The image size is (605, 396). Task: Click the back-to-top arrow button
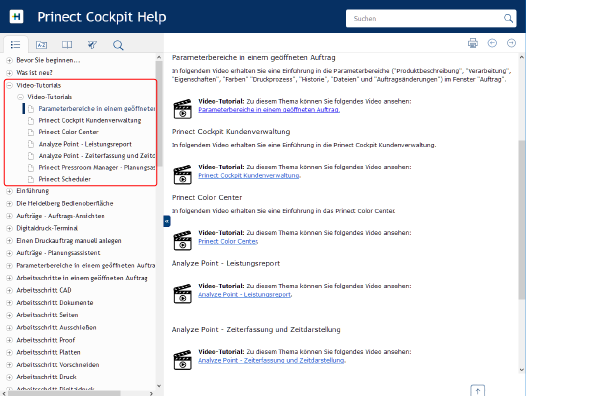(478, 391)
